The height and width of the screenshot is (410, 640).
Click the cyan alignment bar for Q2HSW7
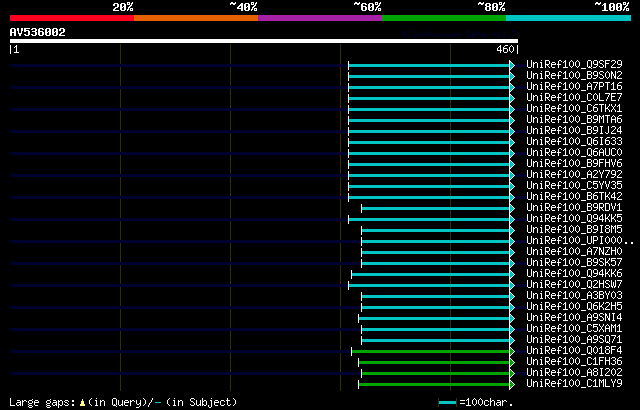(x=431, y=286)
